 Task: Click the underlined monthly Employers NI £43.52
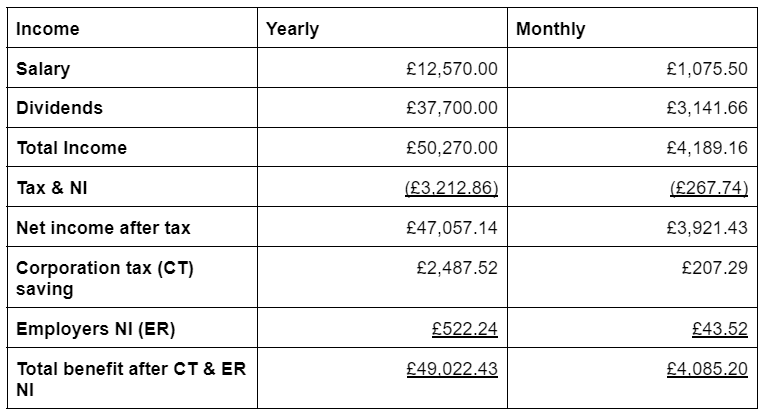coord(719,328)
